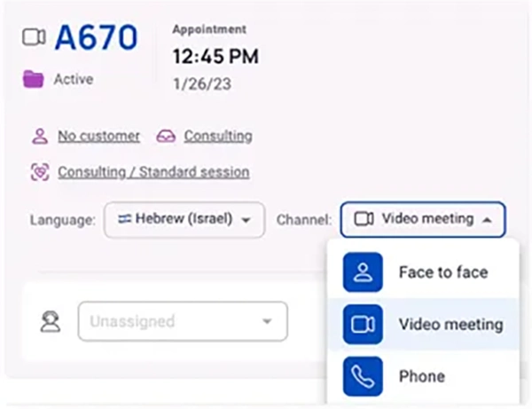The height and width of the screenshot is (409, 532).
Task: Click the appointment time 12:45 PM
Action: tap(215, 57)
